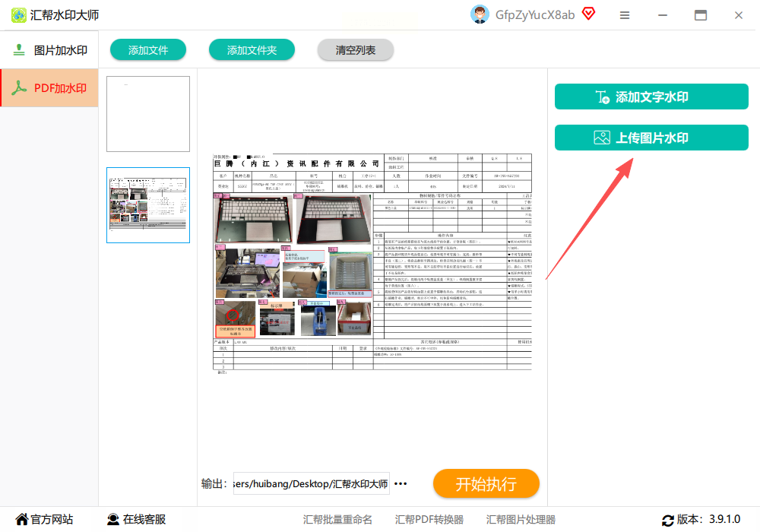Click the 汇帮水印大师 app logo icon

(x=19, y=15)
